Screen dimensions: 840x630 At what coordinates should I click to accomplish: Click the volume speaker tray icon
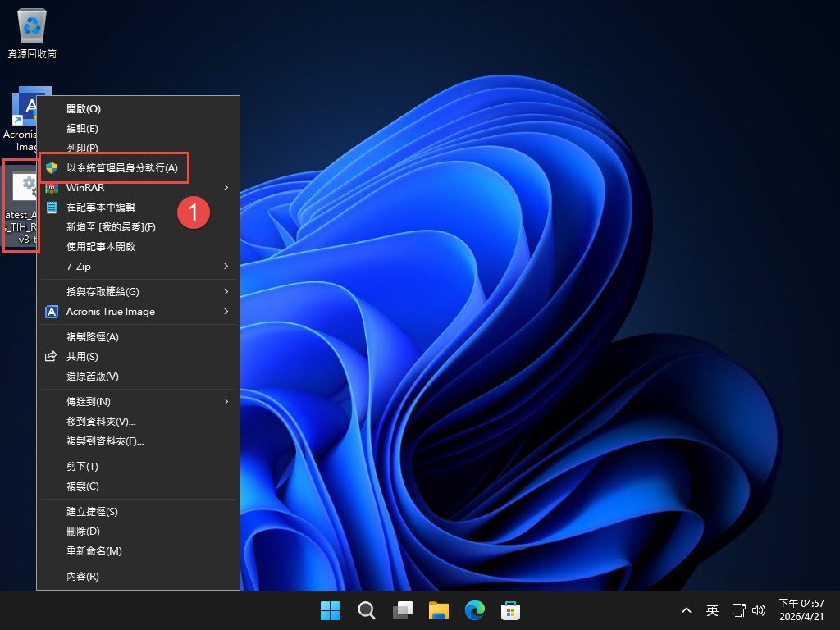pos(759,610)
